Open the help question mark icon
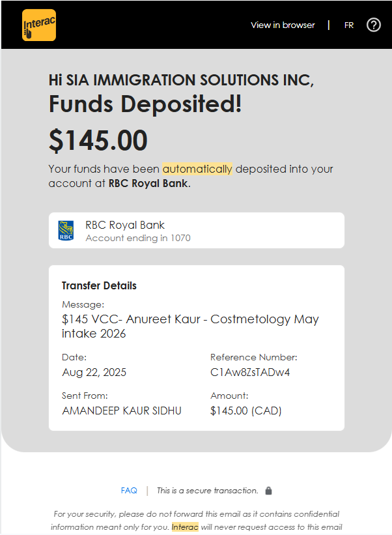Screen dimensions: 392x535 tap(373, 25)
